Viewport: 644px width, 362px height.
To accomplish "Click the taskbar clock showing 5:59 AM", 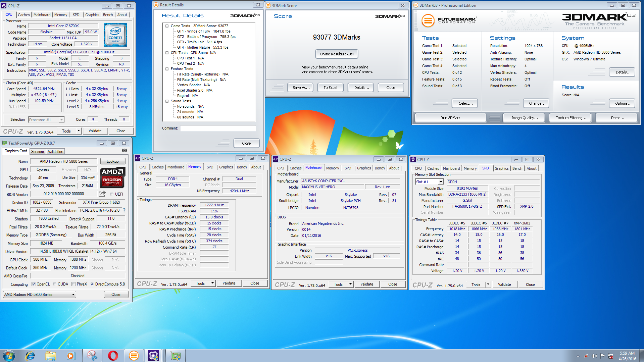I will point(627,356).
